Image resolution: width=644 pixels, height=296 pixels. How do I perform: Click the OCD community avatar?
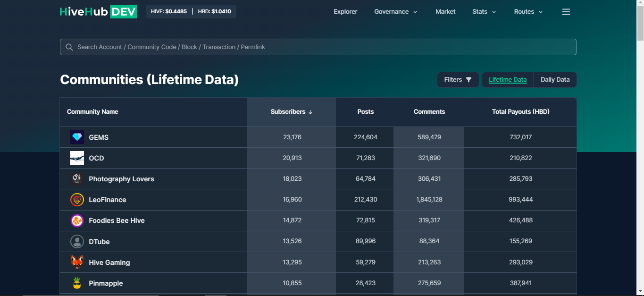[77, 158]
